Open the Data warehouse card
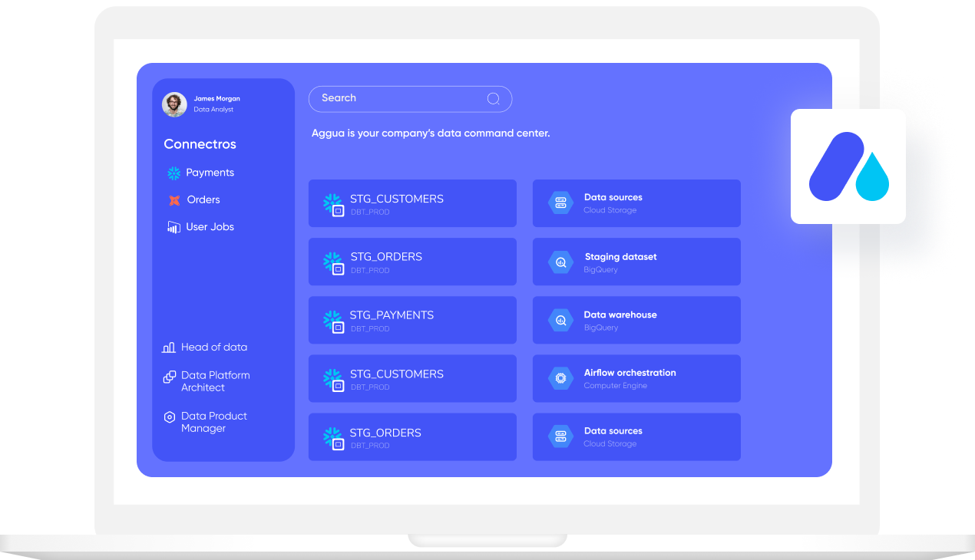 636,321
